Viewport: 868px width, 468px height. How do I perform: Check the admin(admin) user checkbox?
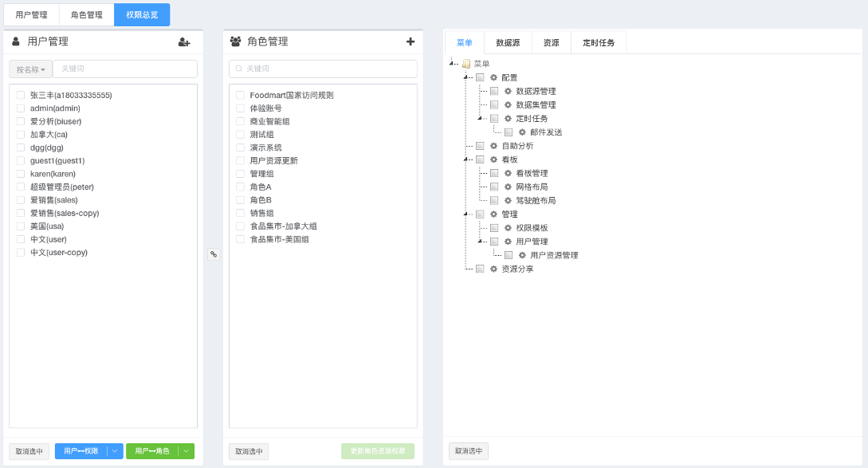(21, 108)
